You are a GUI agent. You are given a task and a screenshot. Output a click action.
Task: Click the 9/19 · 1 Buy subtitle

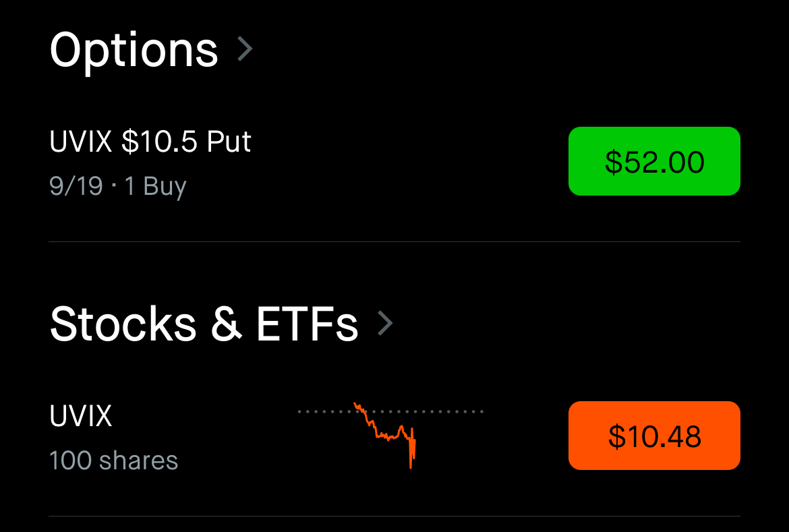coord(118,185)
